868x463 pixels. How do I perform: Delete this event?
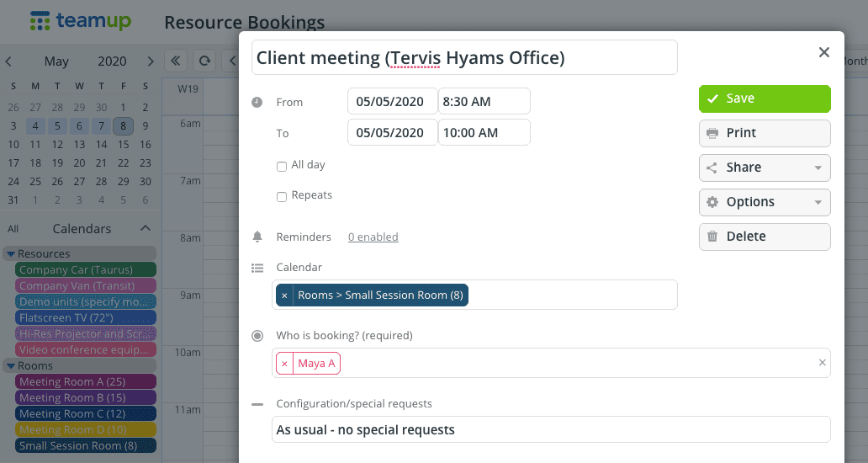click(765, 237)
